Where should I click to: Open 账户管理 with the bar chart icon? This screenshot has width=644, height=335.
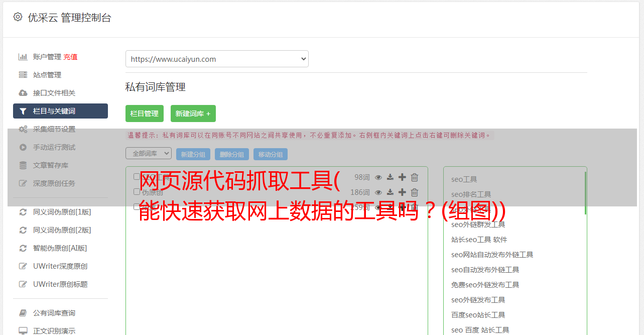[x=48, y=57]
